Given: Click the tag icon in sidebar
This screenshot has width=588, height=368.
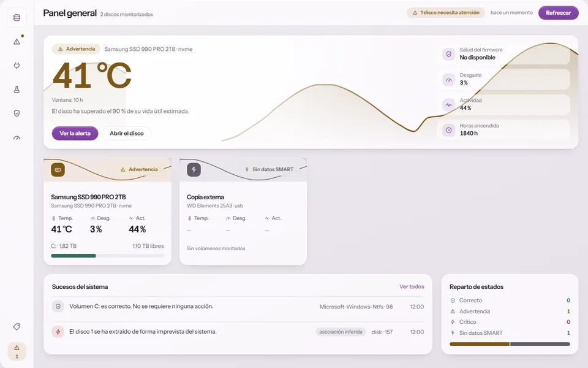Looking at the screenshot, I should point(17,327).
